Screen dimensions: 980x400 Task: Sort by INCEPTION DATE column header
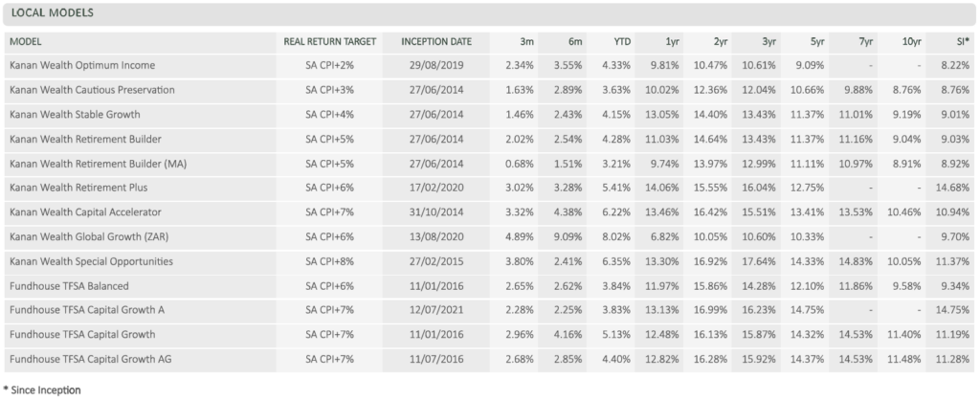(x=436, y=42)
